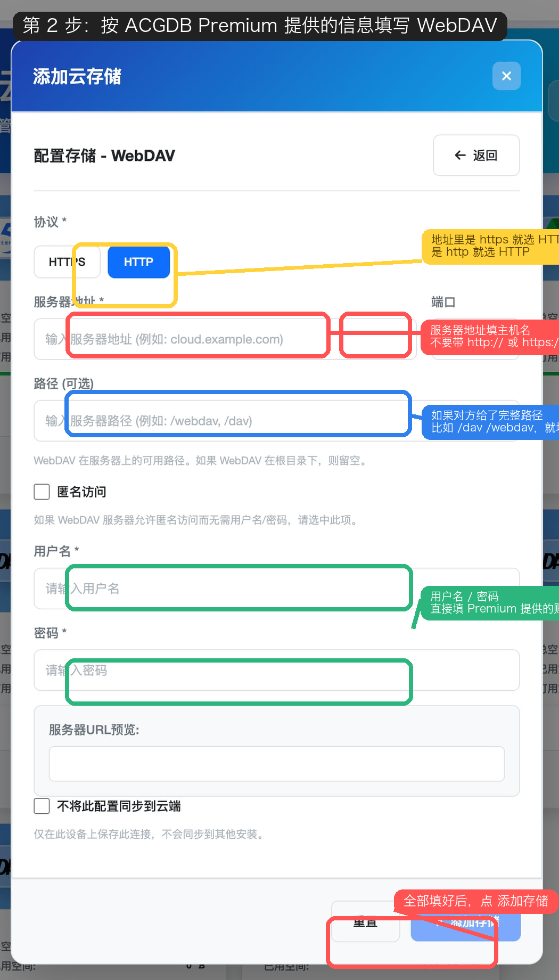The height and width of the screenshot is (980, 559).
Task: Click the 服务器URL预览 field
Action: (x=277, y=764)
